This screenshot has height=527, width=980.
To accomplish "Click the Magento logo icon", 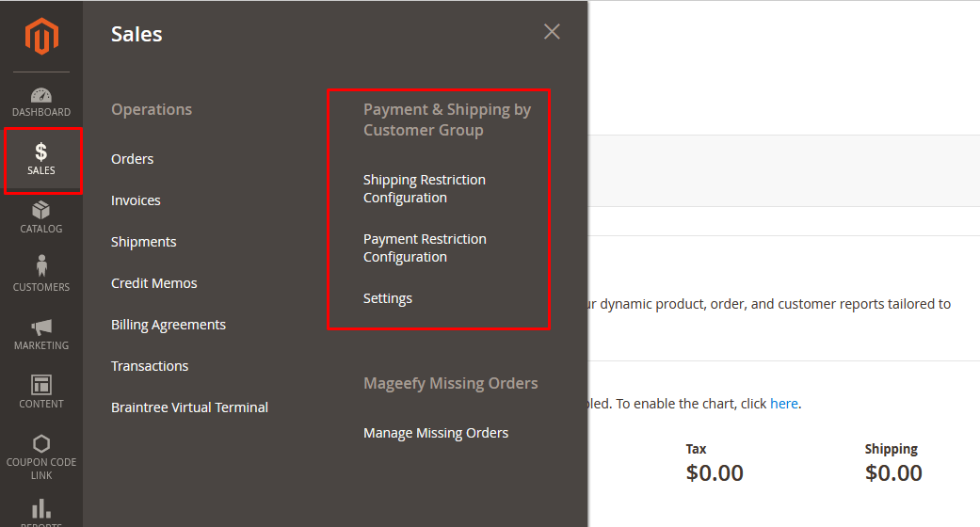I will (41, 37).
